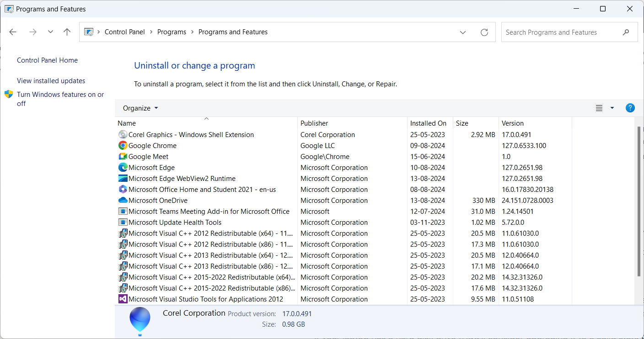Screen dimensions: 644x339
Task: Open the Organize dropdown menu
Action: (x=140, y=108)
